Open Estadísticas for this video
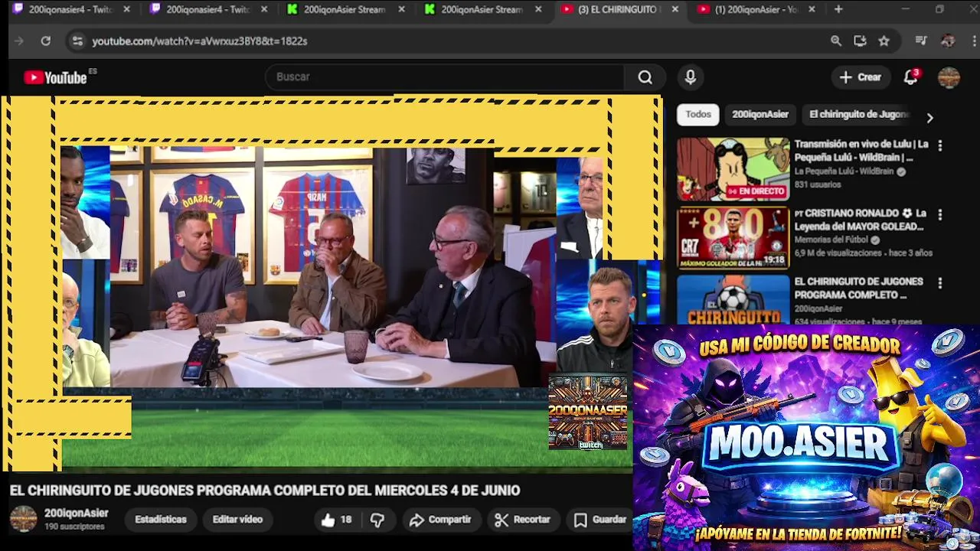 pos(161,520)
